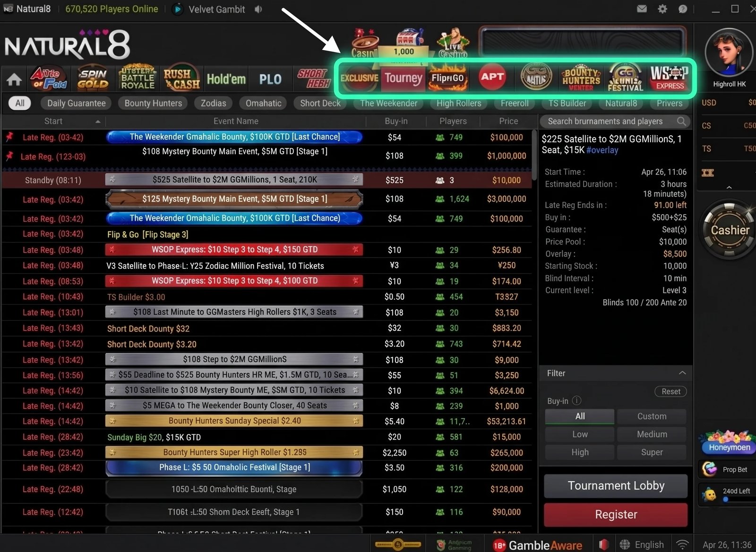Open the Bounty Hunters series icon
The height and width of the screenshot is (552, 756).
point(581,78)
